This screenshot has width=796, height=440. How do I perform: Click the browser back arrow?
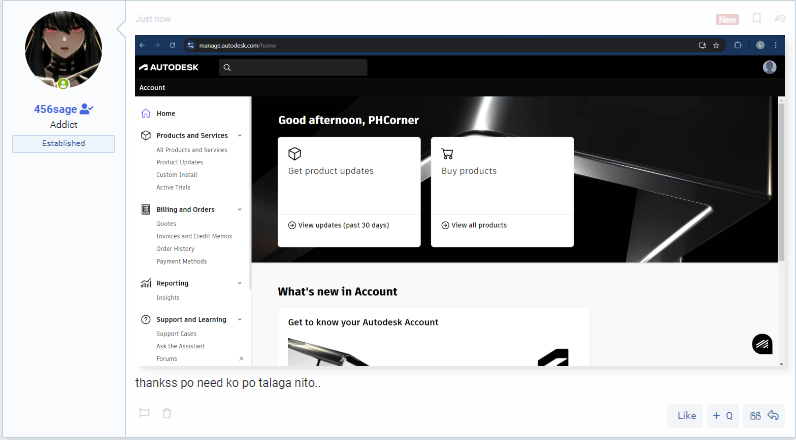point(142,45)
